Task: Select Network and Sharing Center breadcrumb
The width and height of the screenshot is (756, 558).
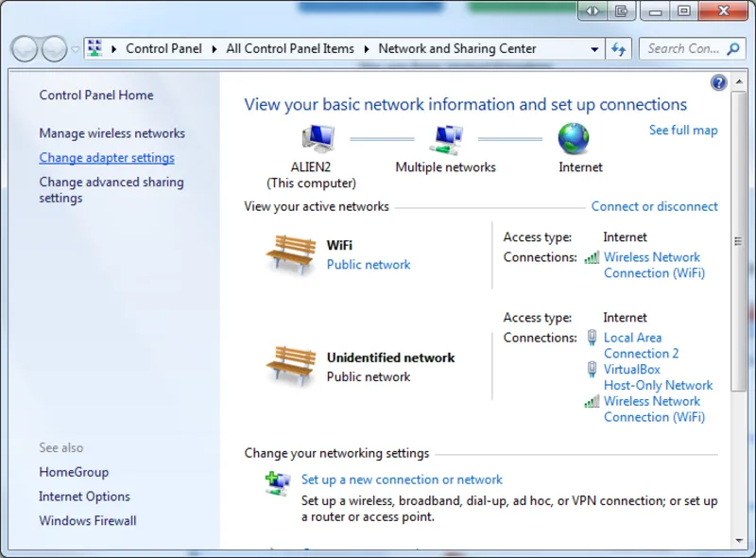Action: (457, 49)
